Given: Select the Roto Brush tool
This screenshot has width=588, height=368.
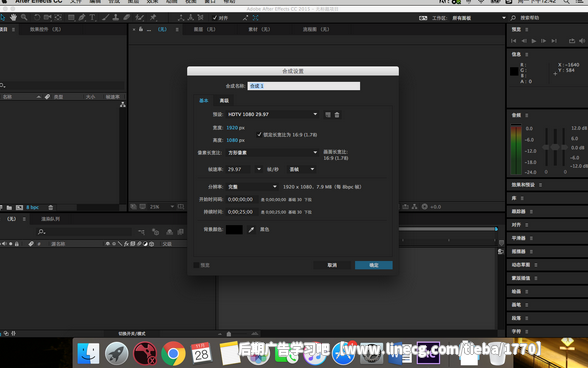Looking at the screenshot, I should coord(140,17).
